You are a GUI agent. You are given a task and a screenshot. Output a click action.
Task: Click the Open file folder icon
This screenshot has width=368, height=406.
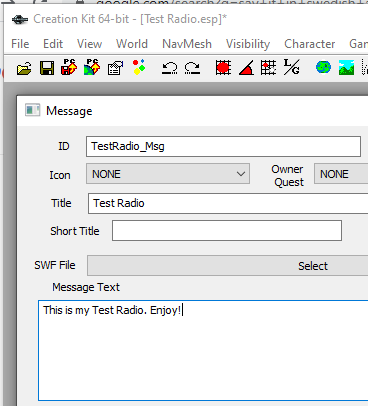[x=24, y=68]
